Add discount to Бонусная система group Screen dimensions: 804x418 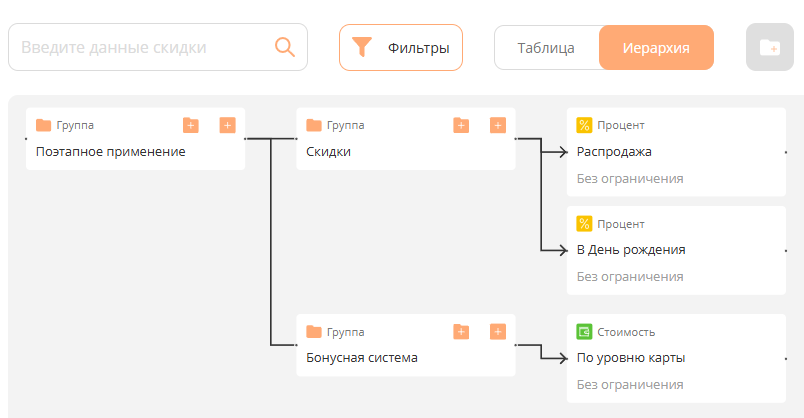[x=498, y=331]
